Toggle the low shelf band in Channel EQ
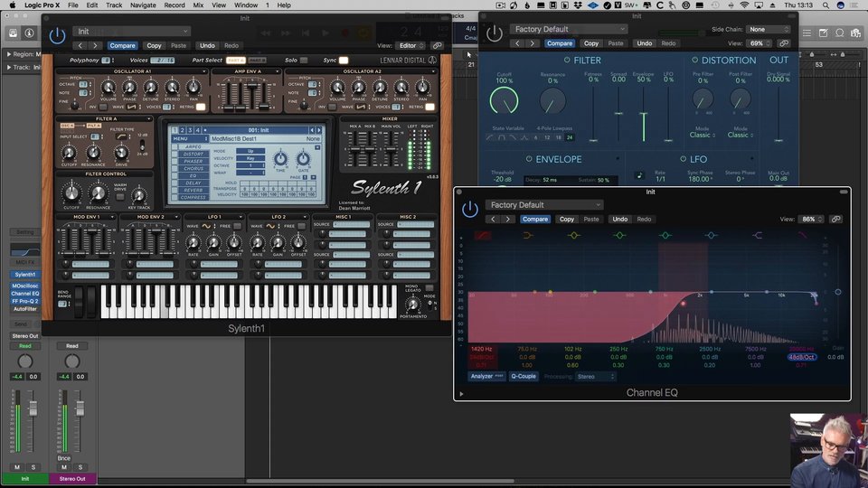Screen dimensions: 868x488 pos(528,236)
